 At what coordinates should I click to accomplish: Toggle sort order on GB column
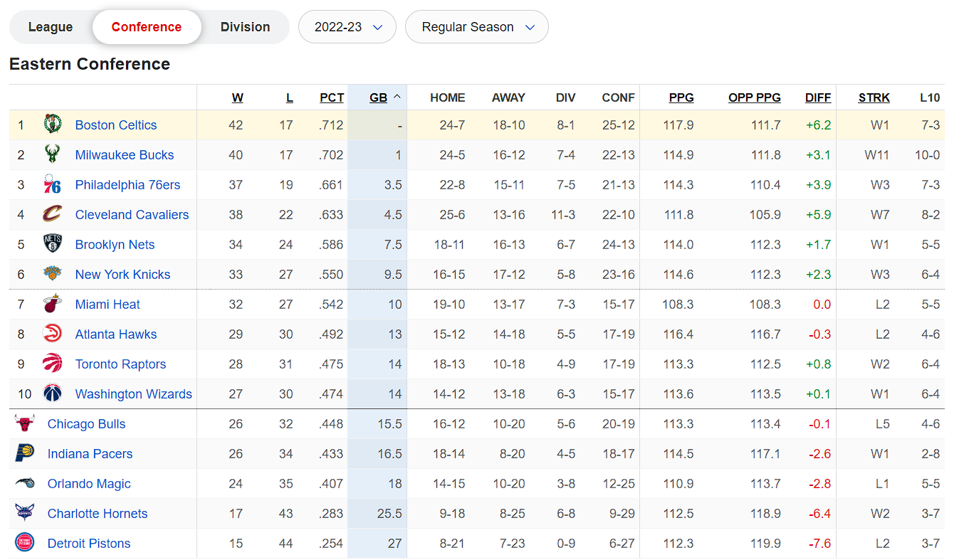click(x=385, y=97)
